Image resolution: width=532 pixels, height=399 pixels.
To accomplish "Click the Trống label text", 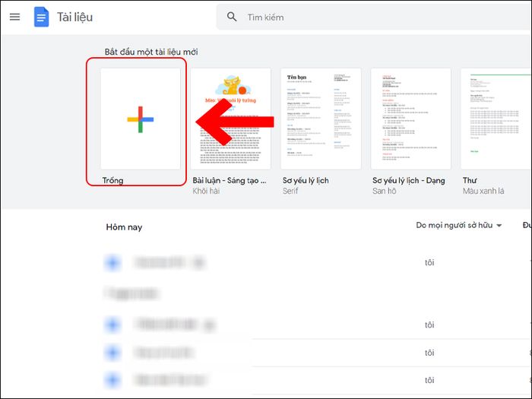I will [x=113, y=181].
